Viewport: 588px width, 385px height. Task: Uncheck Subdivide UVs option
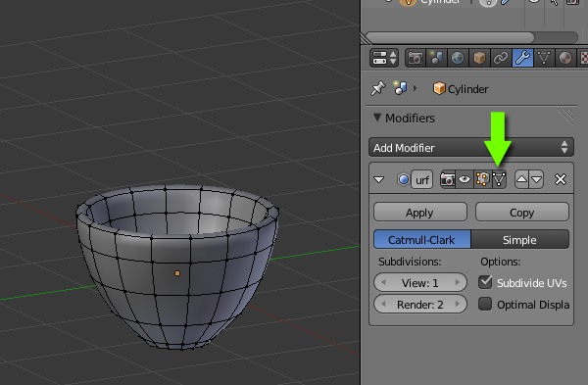point(485,282)
